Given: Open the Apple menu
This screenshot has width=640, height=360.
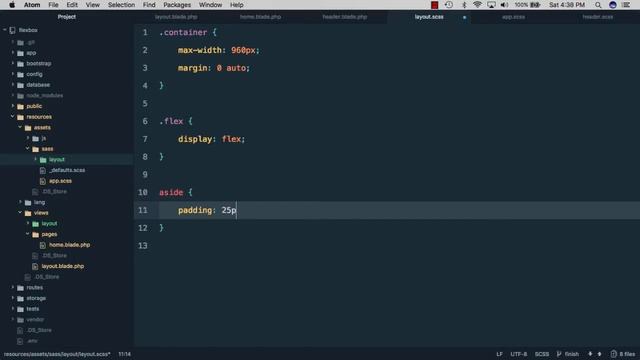Looking at the screenshot, I should pos(12,5).
